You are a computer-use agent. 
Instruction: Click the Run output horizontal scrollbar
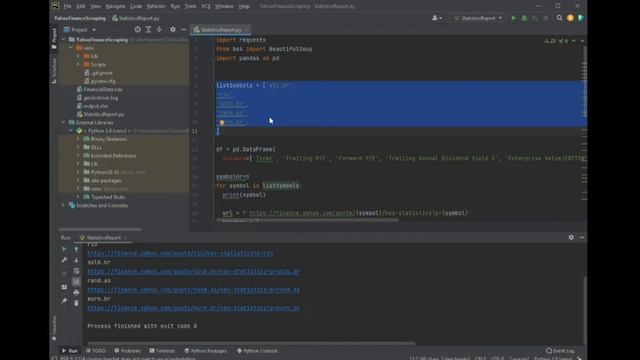251,343
